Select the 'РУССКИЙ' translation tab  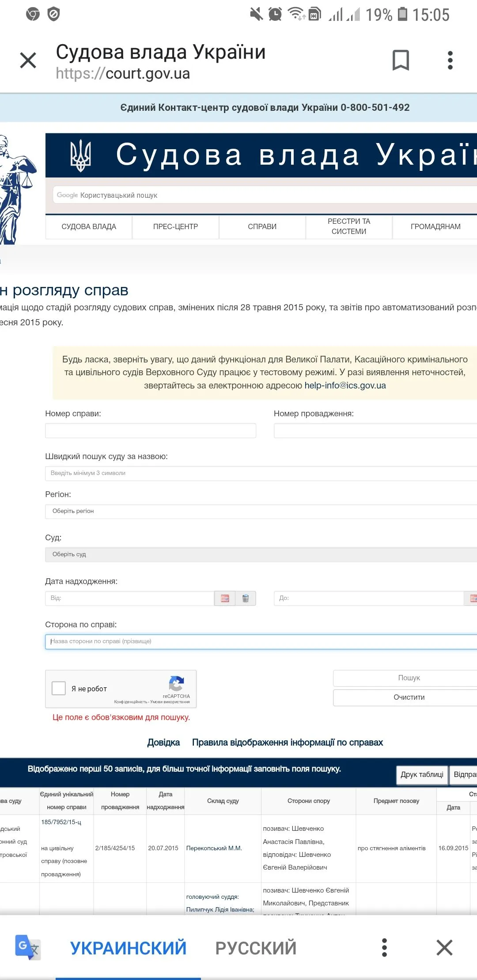coord(256,948)
